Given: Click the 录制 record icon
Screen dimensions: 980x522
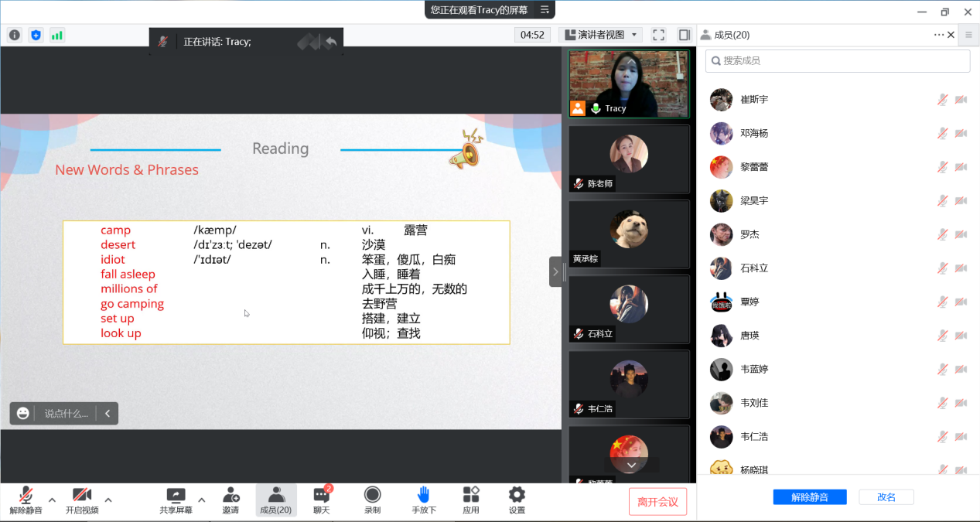Looking at the screenshot, I should [372, 496].
